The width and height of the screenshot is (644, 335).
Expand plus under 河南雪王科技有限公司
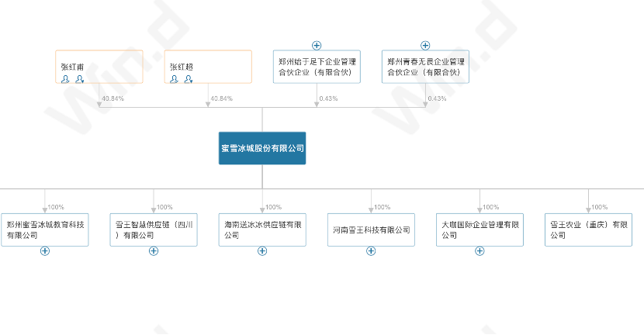pos(371,250)
